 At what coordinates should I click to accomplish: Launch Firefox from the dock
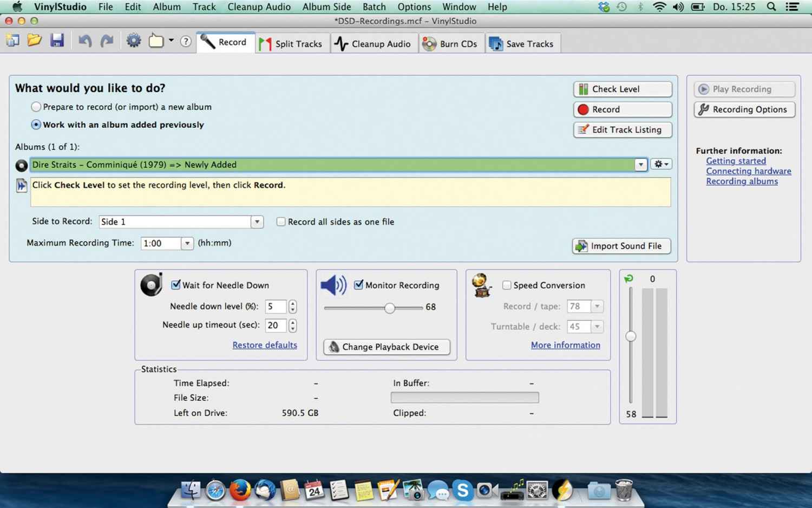click(x=240, y=490)
